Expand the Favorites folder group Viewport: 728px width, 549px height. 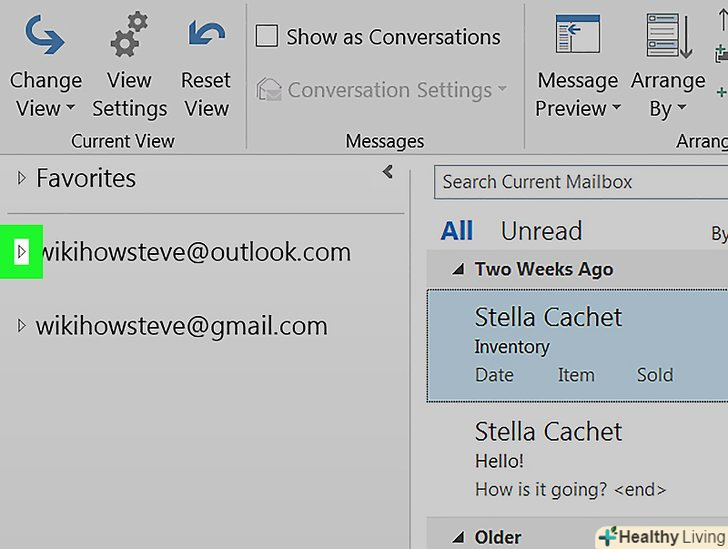pos(22,179)
